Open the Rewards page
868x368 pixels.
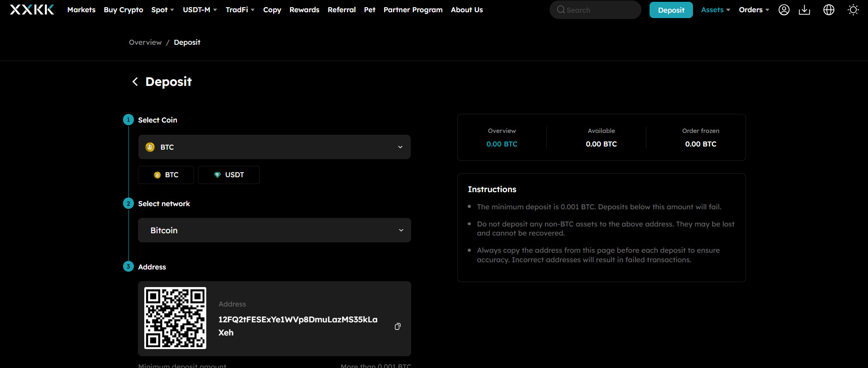tap(304, 10)
